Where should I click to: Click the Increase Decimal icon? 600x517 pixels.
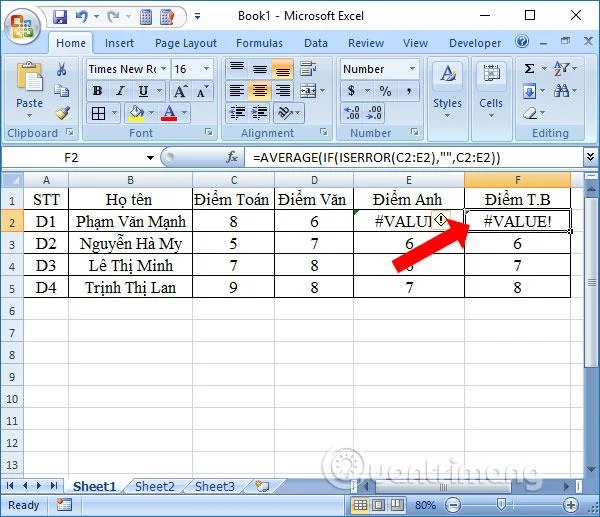pyautogui.click(x=352, y=113)
